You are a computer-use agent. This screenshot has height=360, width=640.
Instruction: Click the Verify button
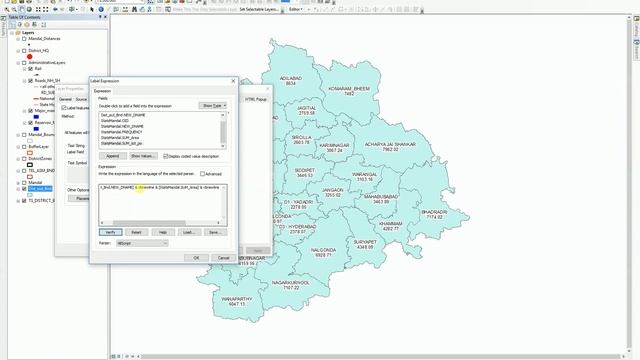111,232
